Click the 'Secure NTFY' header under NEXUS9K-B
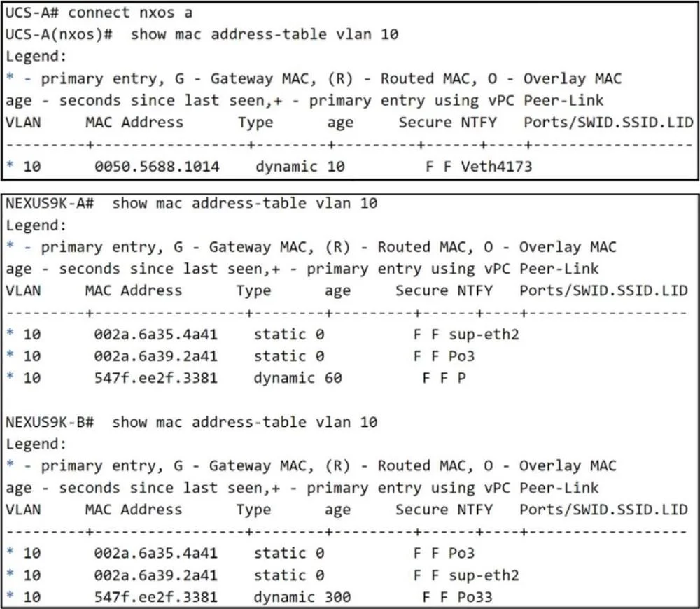 [x=444, y=510]
